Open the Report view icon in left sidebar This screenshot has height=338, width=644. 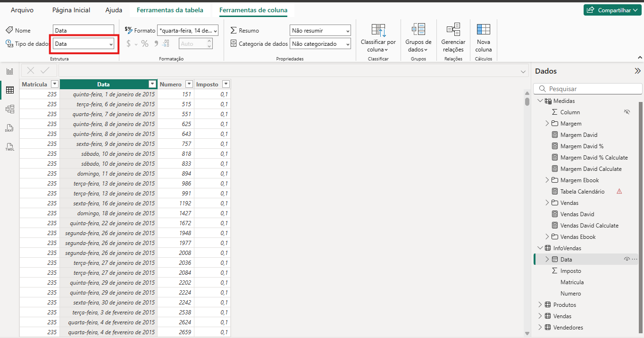pos(9,71)
